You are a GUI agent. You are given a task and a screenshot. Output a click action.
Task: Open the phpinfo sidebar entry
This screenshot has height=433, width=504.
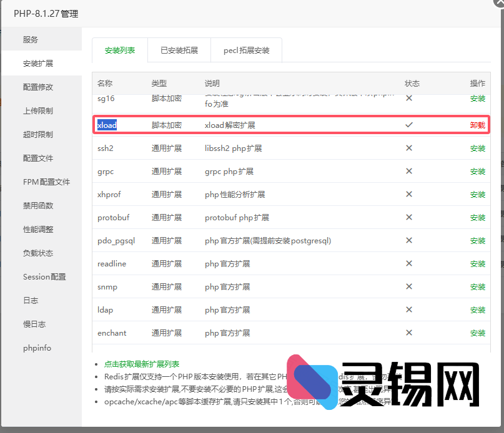click(36, 348)
